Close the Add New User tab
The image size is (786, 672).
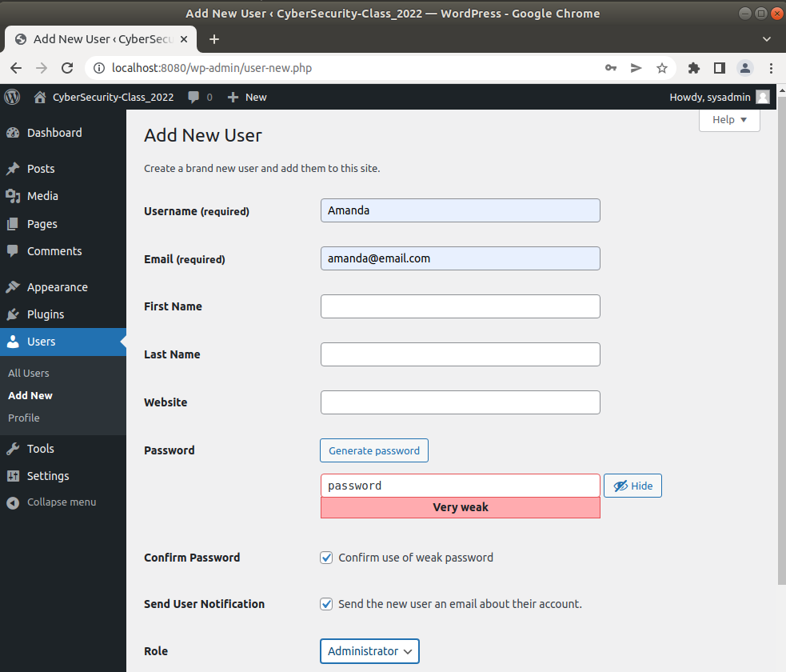(x=184, y=39)
